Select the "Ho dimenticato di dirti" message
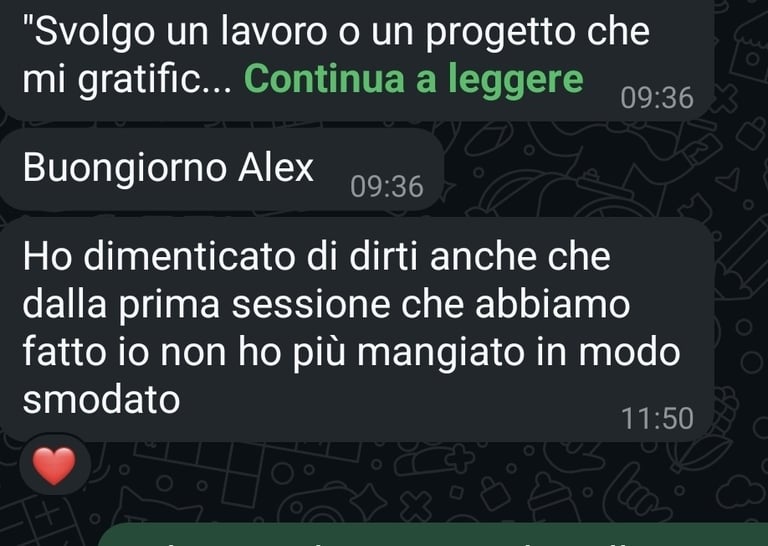Image resolution: width=768 pixels, height=546 pixels. (x=357, y=329)
